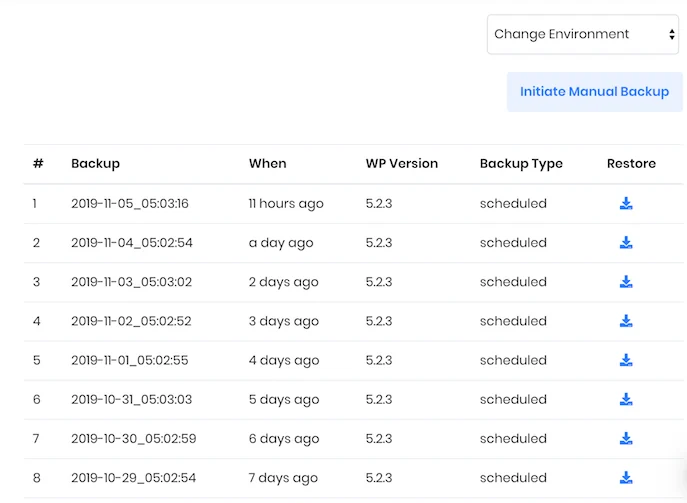Click the '5 days ago' cell
687x503 pixels.
click(284, 400)
